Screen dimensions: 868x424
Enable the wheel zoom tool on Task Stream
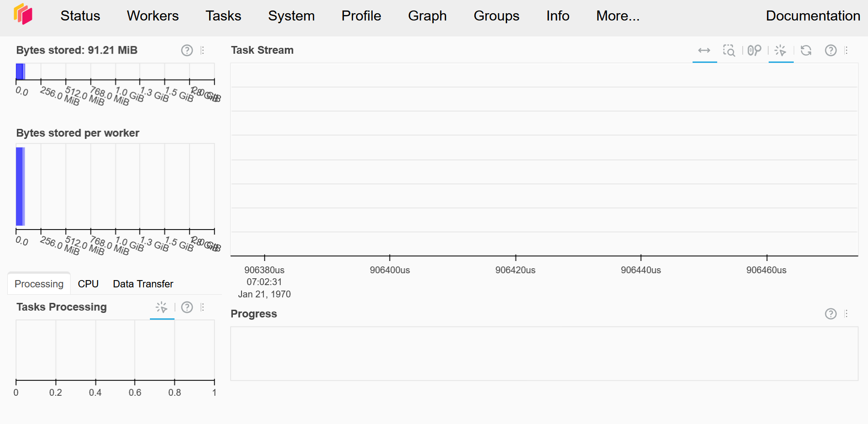[x=754, y=51]
